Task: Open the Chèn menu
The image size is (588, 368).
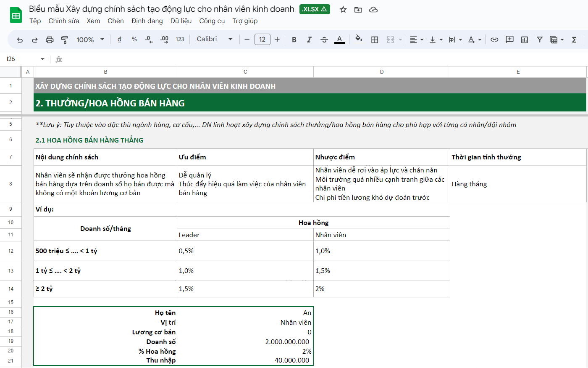Action: click(x=115, y=21)
